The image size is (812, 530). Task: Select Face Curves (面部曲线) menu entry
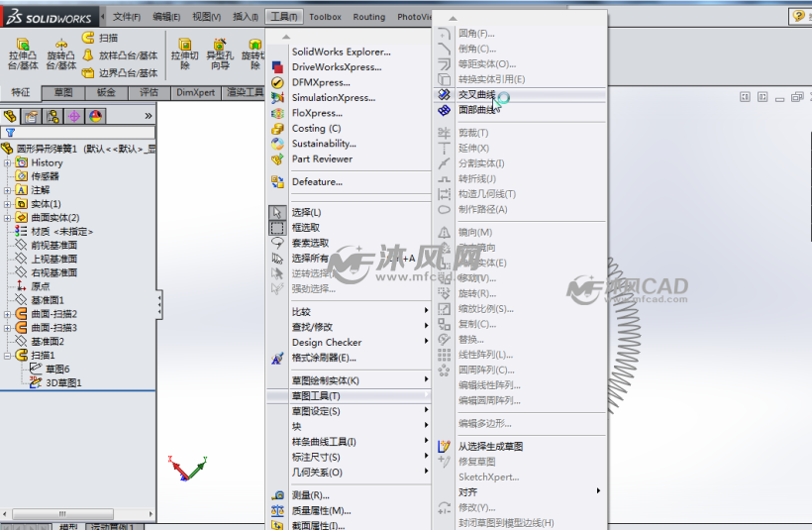coord(476,110)
